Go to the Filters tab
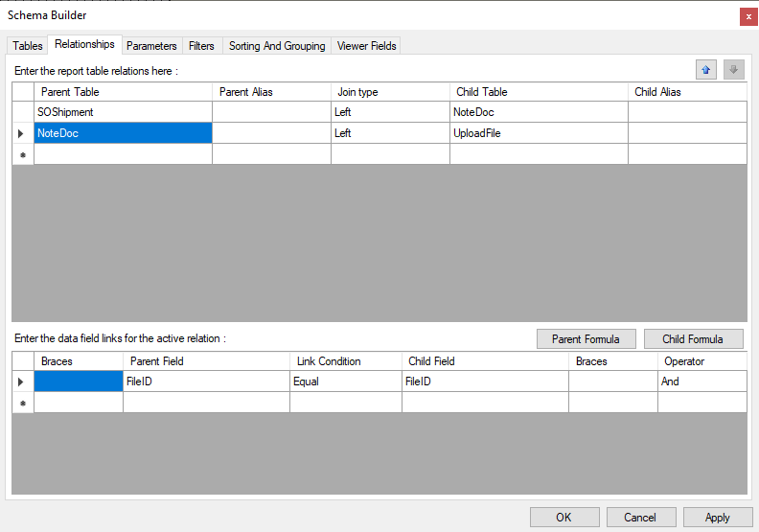 click(201, 46)
